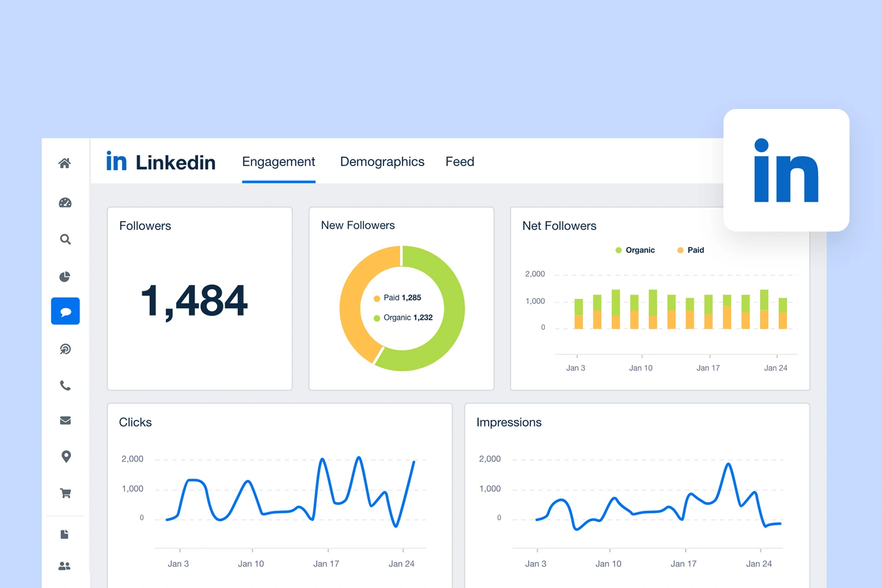This screenshot has width=882, height=588.
Task: Select Paid 1,285 label inside donut
Action: pos(397,298)
